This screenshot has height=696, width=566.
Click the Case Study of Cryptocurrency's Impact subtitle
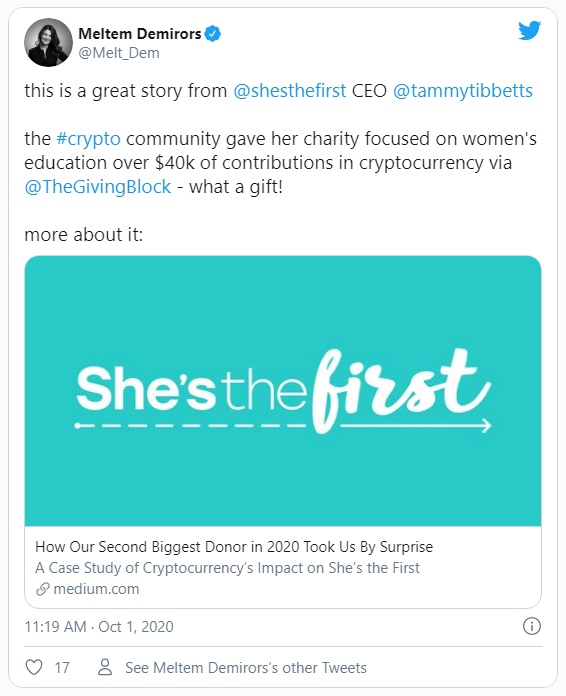[227, 568]
